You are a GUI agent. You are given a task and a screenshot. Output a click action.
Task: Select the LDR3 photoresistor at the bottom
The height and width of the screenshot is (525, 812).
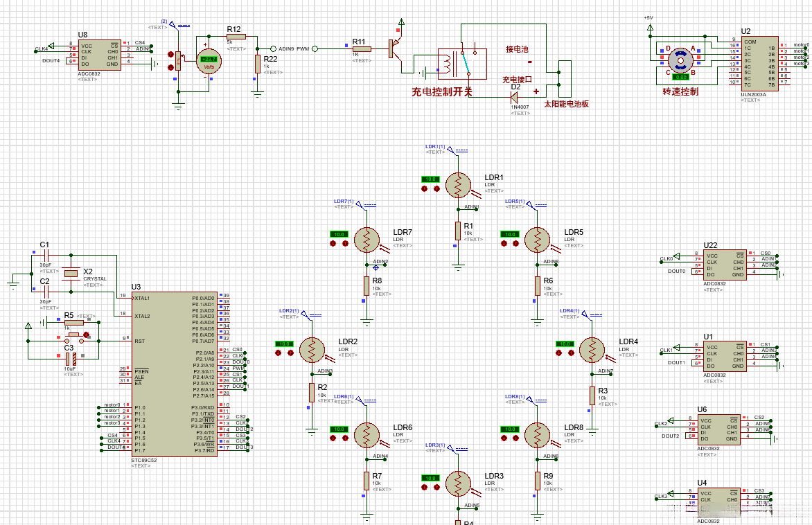click(x=458, y=484)
